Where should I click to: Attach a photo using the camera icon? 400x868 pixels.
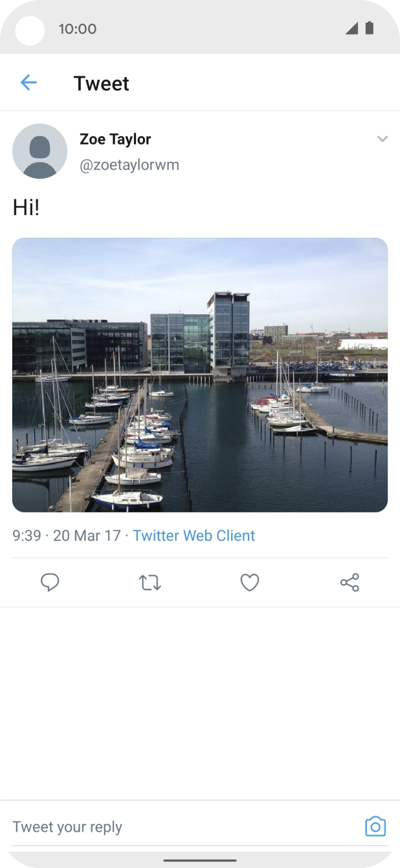(x=375, y=827)
